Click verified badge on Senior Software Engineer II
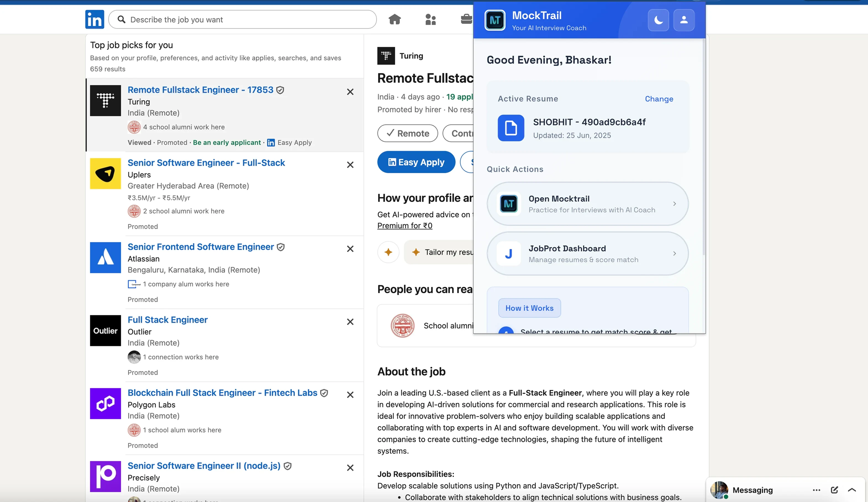The image size is (868, 502). coord(288,467)
